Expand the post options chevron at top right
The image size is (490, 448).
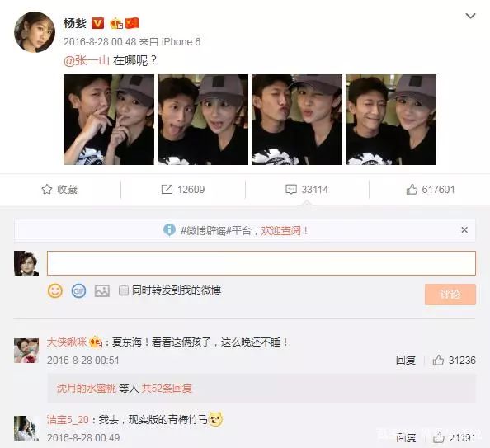[x=470, y=16]
